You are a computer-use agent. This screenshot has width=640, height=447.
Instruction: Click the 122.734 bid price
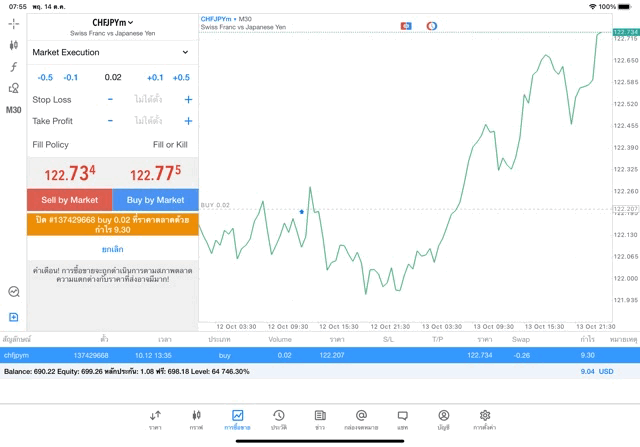click(70, 173)
